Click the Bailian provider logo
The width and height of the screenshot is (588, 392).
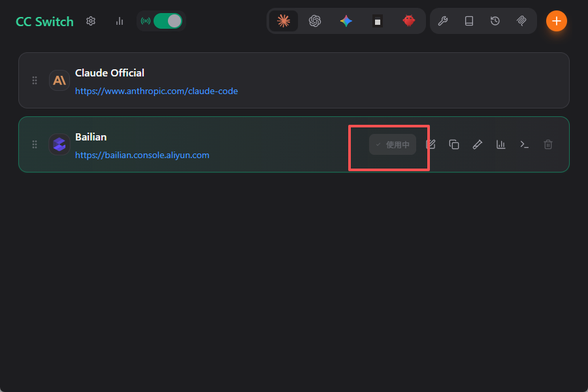[x=59, y=144]
